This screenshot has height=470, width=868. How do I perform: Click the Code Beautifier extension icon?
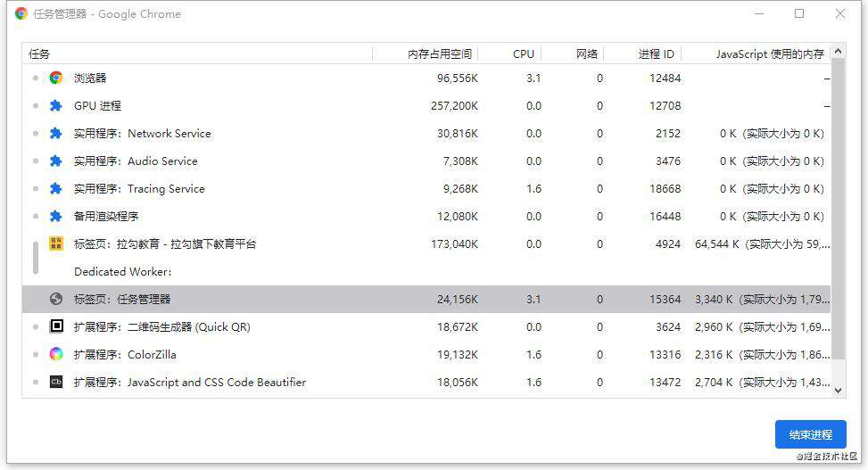coord(56,382)
